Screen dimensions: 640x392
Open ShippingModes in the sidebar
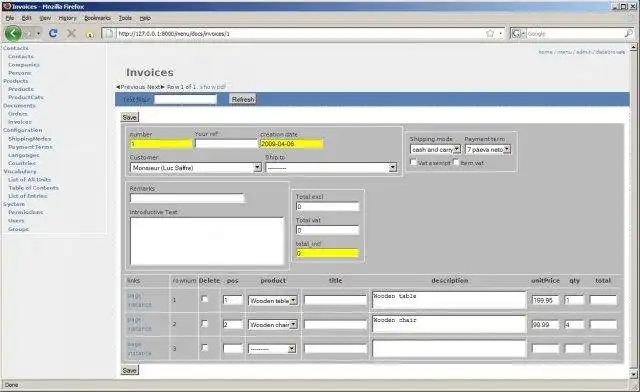click(x=29, y=138)
